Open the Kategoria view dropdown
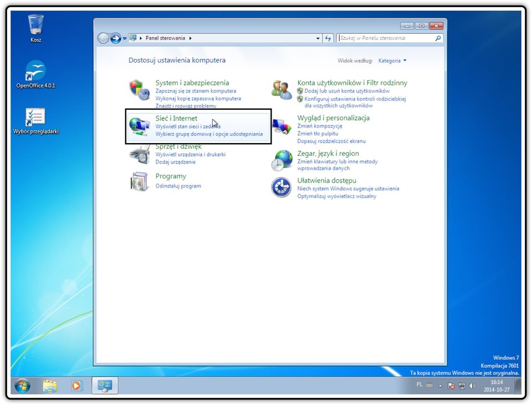 pos(392,60)
